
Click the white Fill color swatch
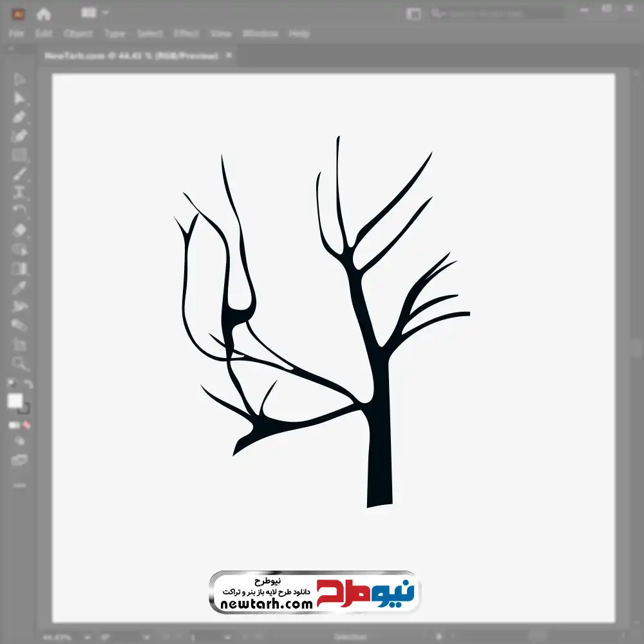(x=15, y=401)
